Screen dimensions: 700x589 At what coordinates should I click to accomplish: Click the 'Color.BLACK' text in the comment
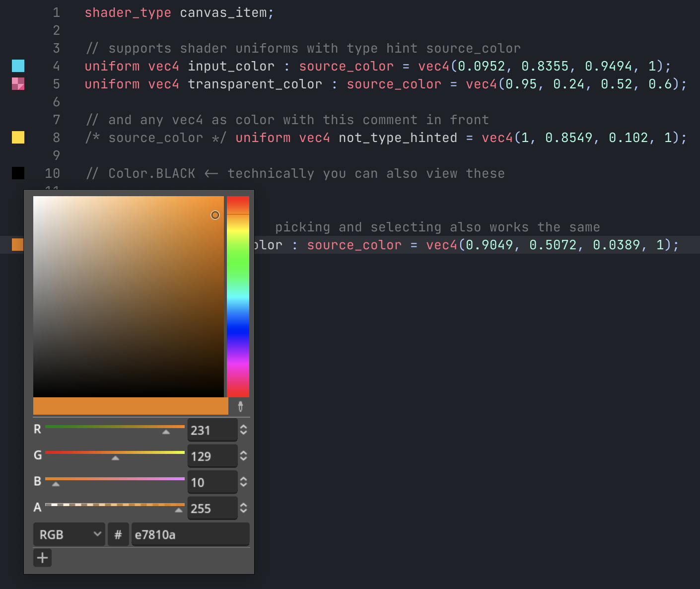coord(151,173)
